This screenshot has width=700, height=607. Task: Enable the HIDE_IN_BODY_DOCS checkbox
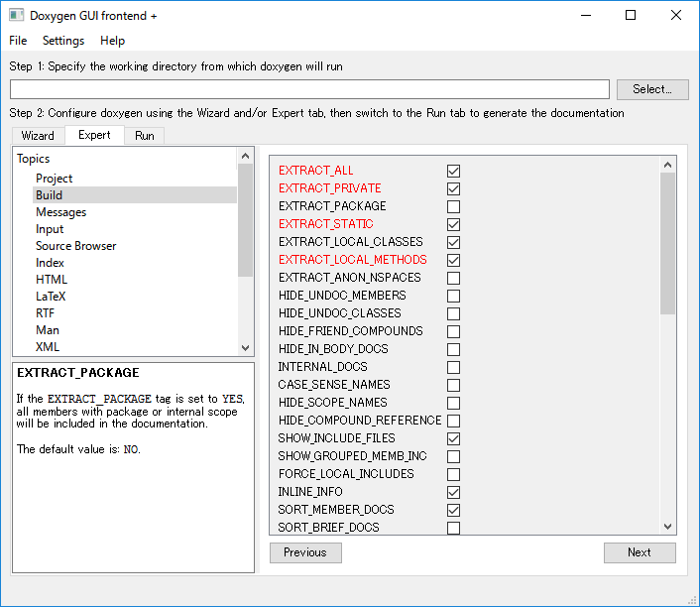(453, 349)
